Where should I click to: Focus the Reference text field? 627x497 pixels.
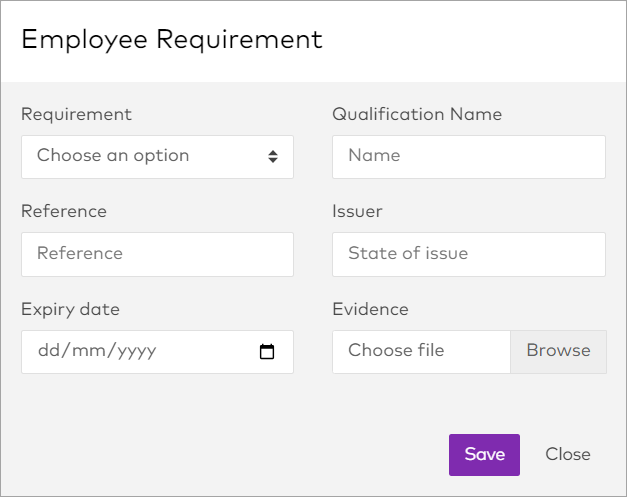pos(157,254)
